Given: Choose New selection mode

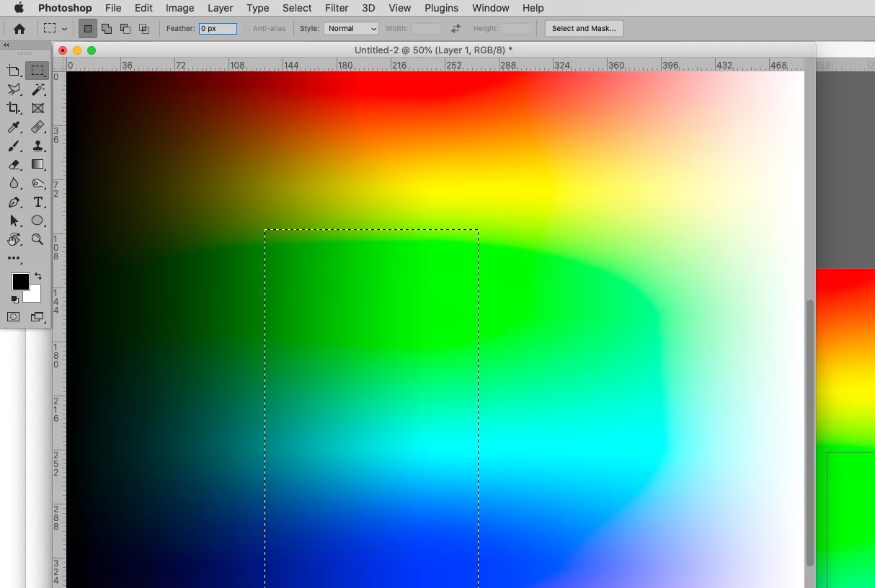Looking at the screenshot, I should [x=88, y=29].
